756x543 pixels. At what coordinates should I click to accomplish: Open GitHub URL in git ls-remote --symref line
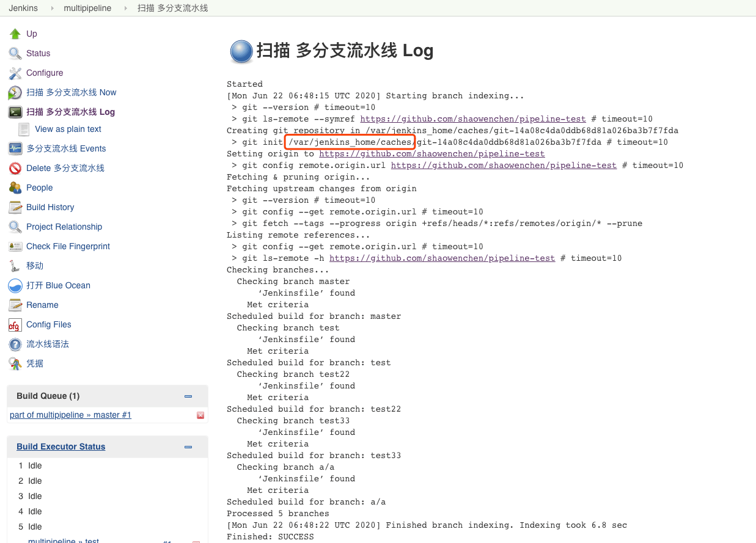(473, 119)
